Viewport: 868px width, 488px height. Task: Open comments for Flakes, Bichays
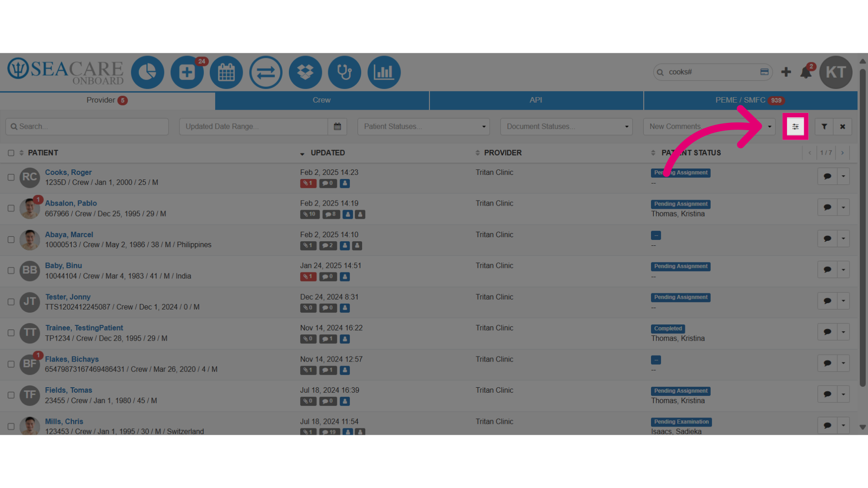827,363
